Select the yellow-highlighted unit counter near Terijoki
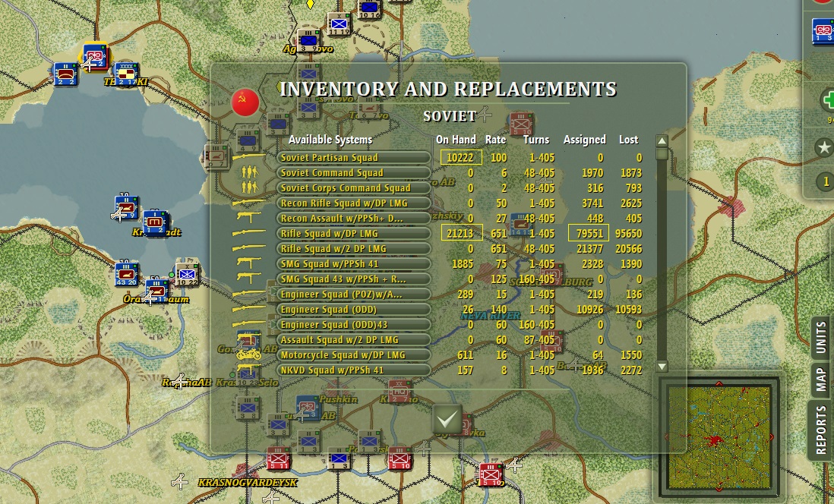 95,56
